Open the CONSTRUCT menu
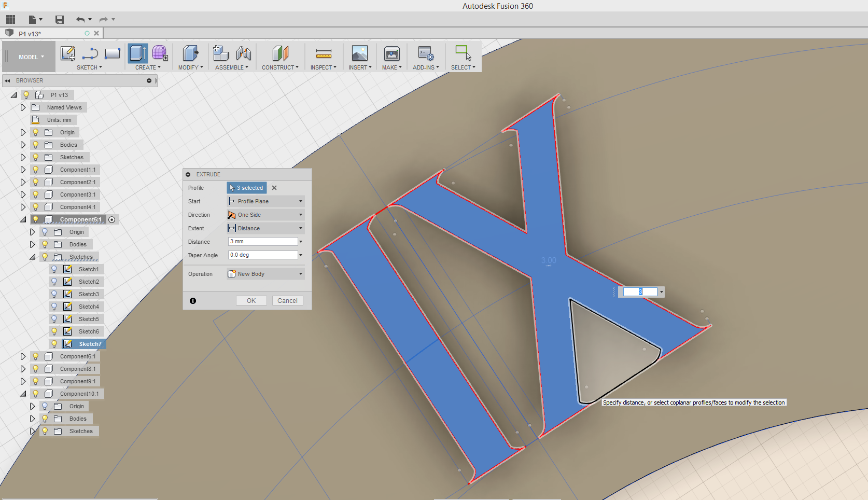This screenshot has width=868, height=500. pos(280,67)
